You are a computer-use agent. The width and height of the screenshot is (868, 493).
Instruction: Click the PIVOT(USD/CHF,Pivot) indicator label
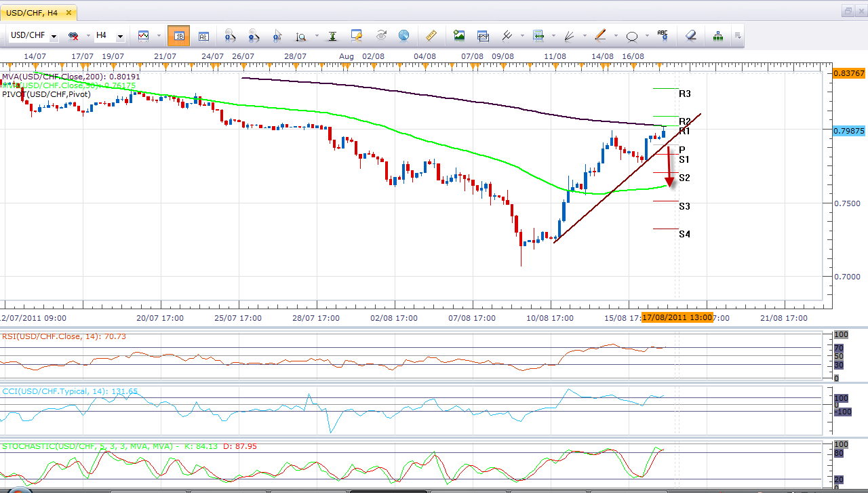pos(46,94)
